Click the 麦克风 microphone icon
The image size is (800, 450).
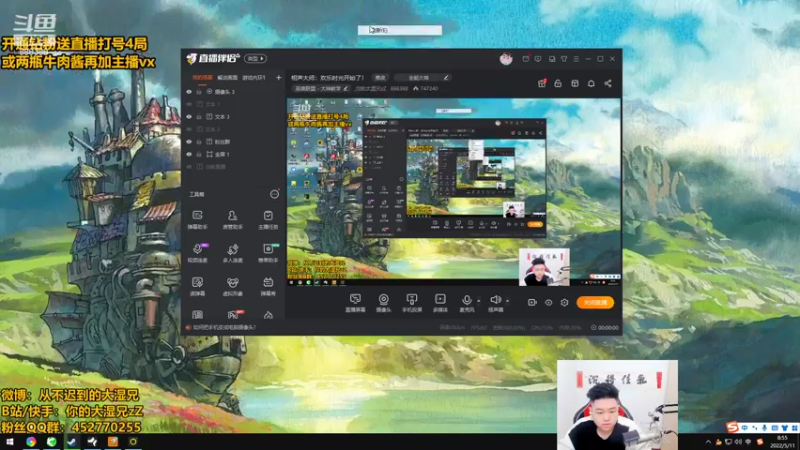click(x=466, y=300)
